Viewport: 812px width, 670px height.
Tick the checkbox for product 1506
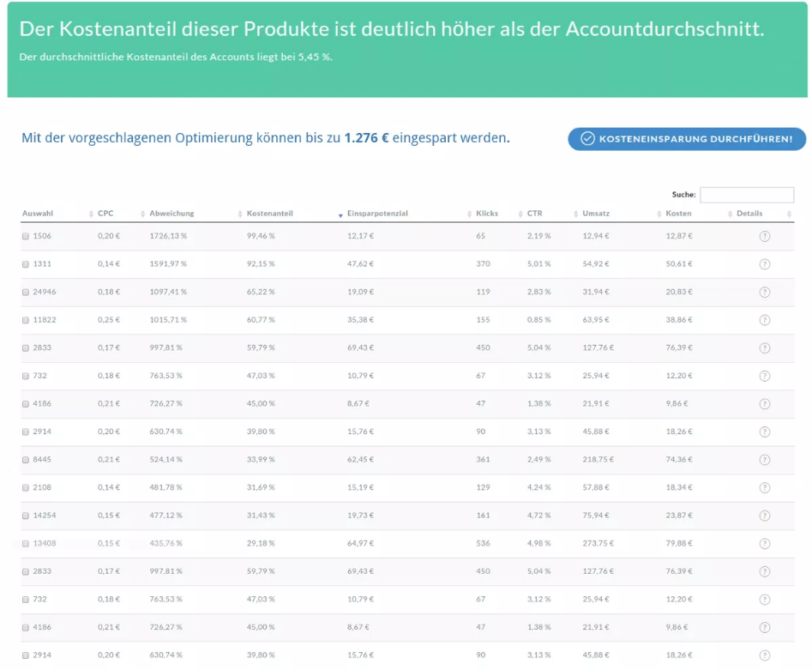[x=26, y=237]
